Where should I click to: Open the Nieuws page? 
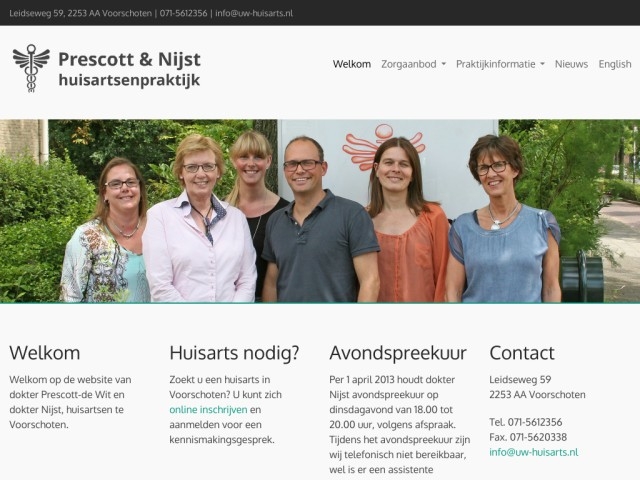(571, 64)
